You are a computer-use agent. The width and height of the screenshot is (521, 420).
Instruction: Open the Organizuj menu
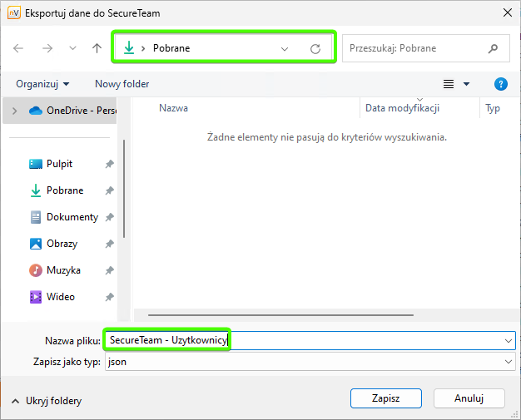point(43,84)
